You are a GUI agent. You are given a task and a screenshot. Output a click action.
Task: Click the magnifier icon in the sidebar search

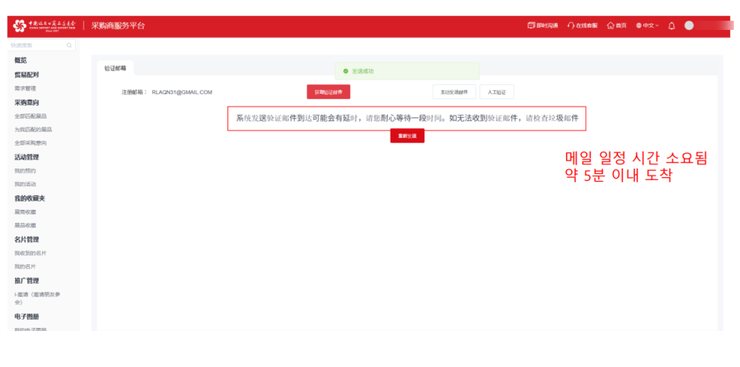point(69,45)
